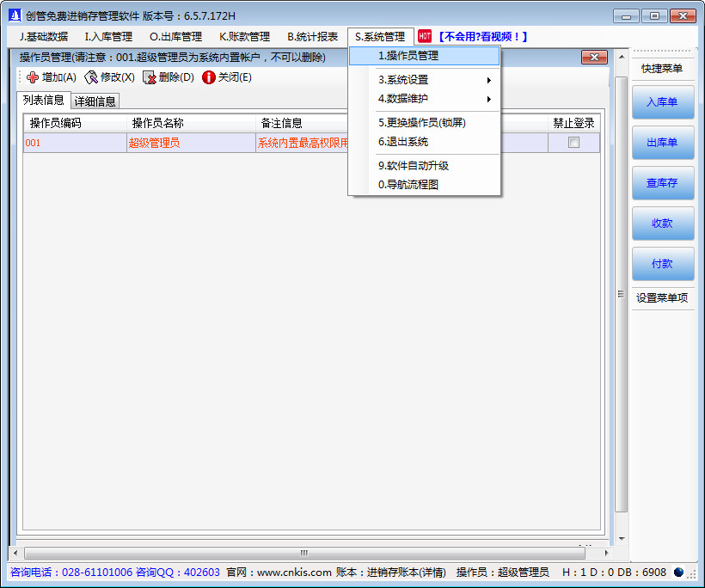The height and width of the screenshot is (588, 705).
Task: Click the 入库单 shortcut button
Action: tap(663, 102)
